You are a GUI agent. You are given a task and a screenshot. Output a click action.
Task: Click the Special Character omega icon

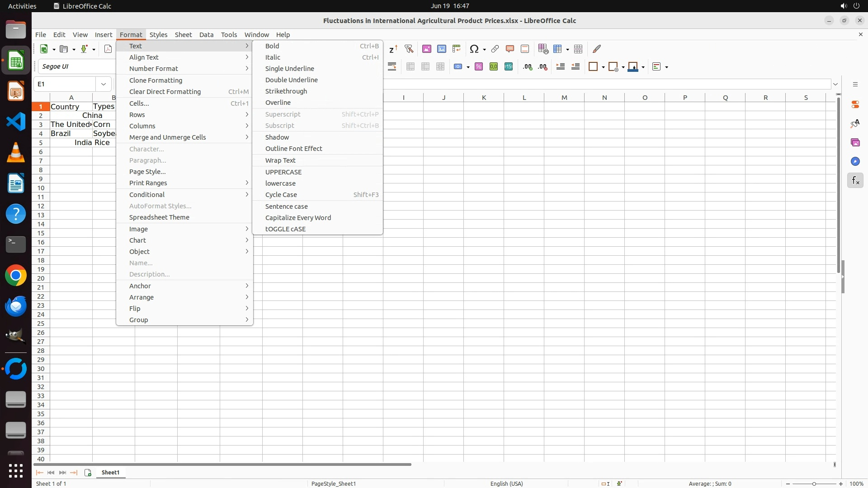(x=474, y=49)
